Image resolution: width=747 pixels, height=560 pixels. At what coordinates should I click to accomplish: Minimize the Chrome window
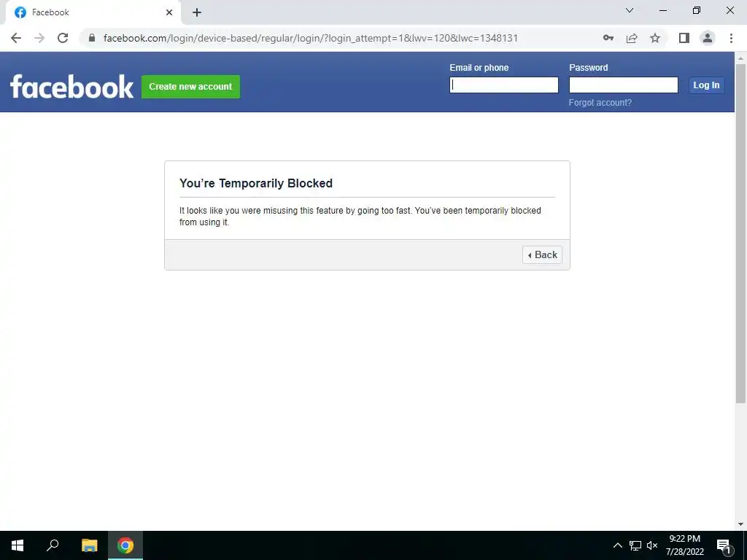[x=662, y=10]
